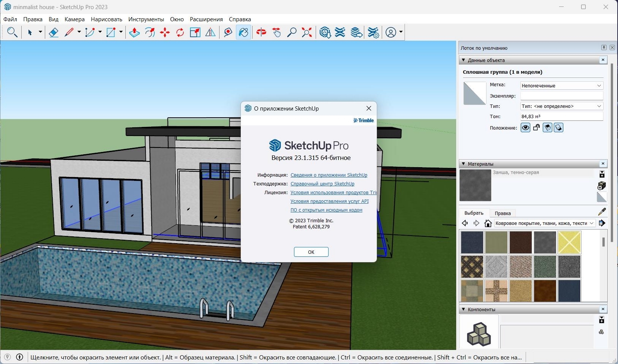Switch to the Правка tab in Materials
This screenshot has height=364, width=618.
[x=503, y=213]
